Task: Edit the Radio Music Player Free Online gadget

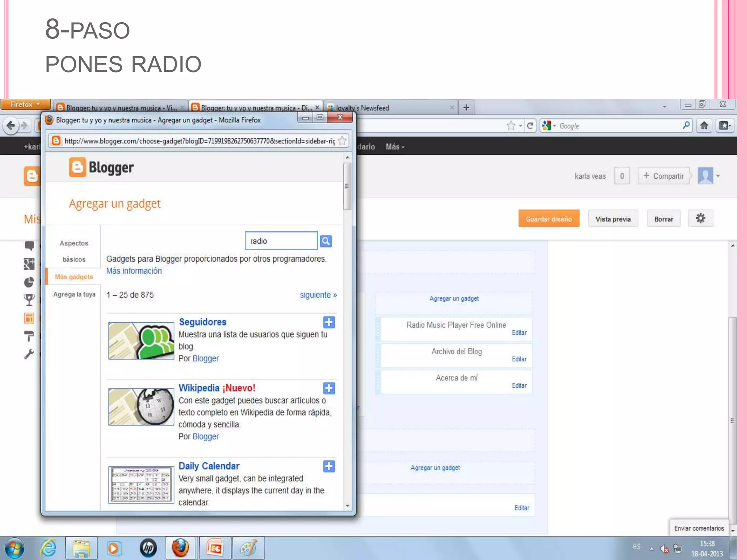Action: pyautogui.click(x=519, y=333)
